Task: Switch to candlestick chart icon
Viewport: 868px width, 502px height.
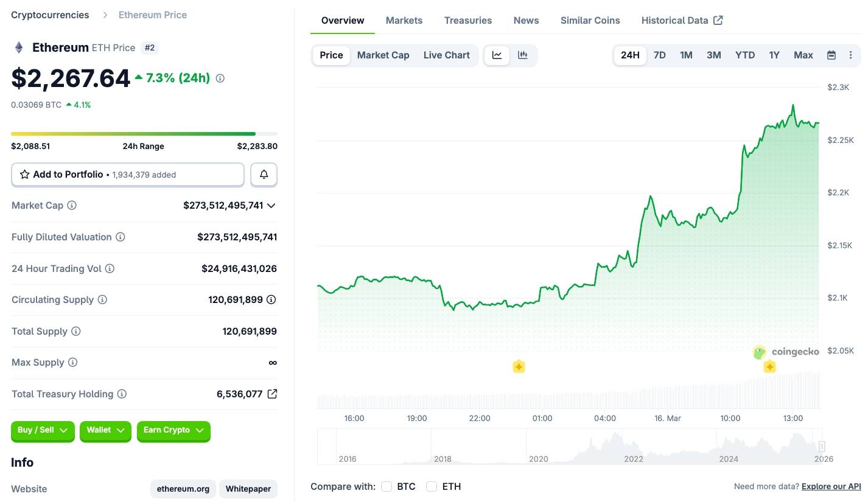Action: click(x=522, y=55)
